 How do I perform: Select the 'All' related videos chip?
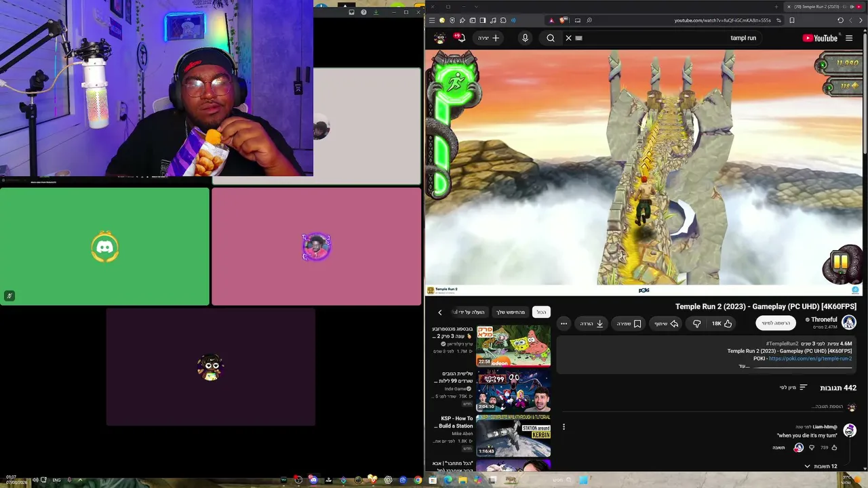pos(541,312)
